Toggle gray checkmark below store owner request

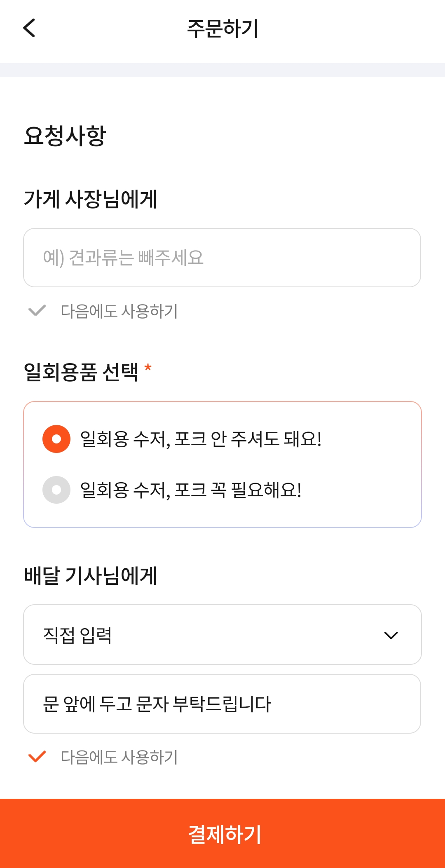click(x=37, y=310)
